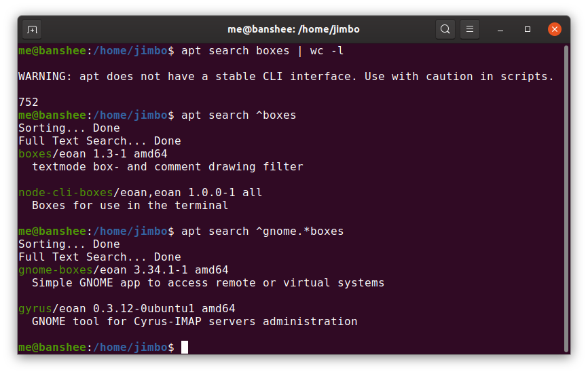Maximize the terminal window
The image size is (588, 374).
[528, 29]
